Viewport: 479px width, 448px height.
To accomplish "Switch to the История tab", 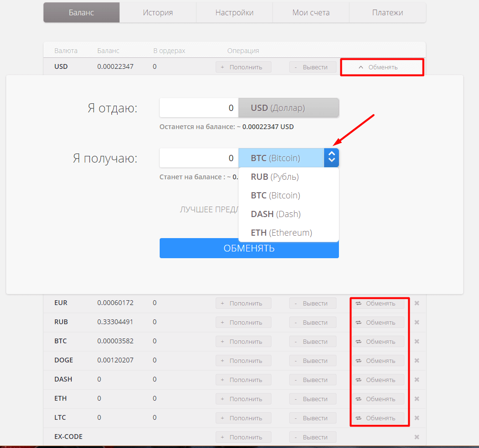I will (x=158, y=12).
